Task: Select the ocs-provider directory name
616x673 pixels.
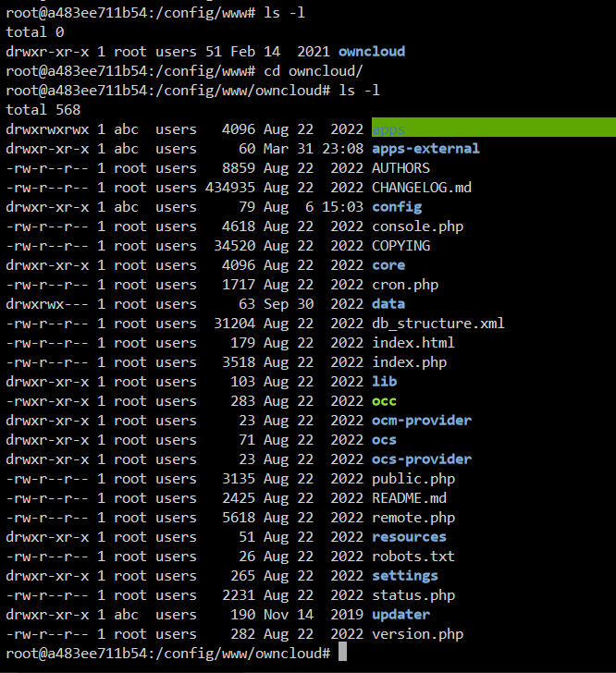Action: pos(422,459)
